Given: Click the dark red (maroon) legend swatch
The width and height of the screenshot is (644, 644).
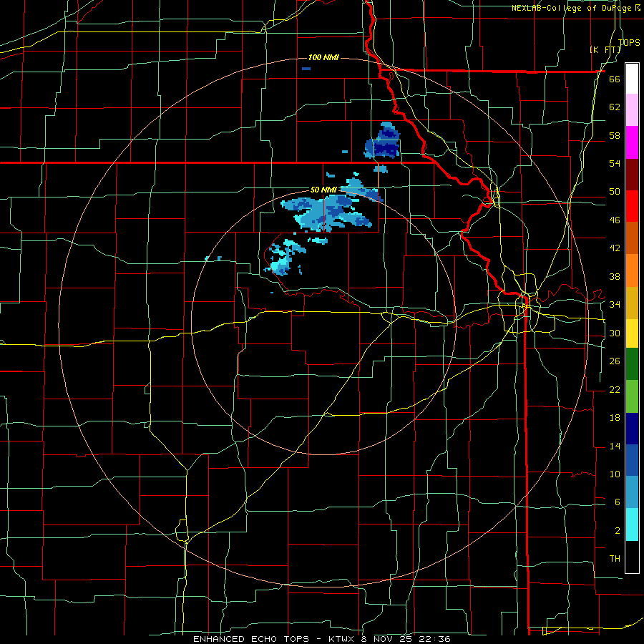Looking at the screenshot, I should coord(632,175).
